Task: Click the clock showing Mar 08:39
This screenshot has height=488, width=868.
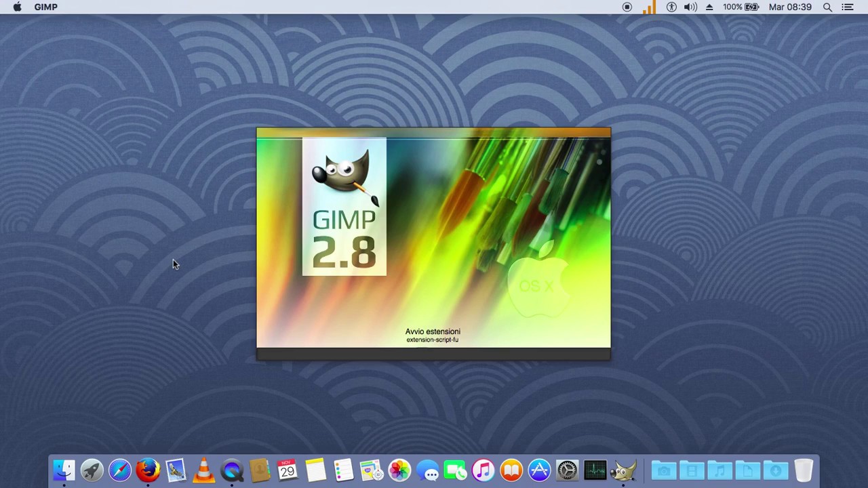Action: (790, 7)
